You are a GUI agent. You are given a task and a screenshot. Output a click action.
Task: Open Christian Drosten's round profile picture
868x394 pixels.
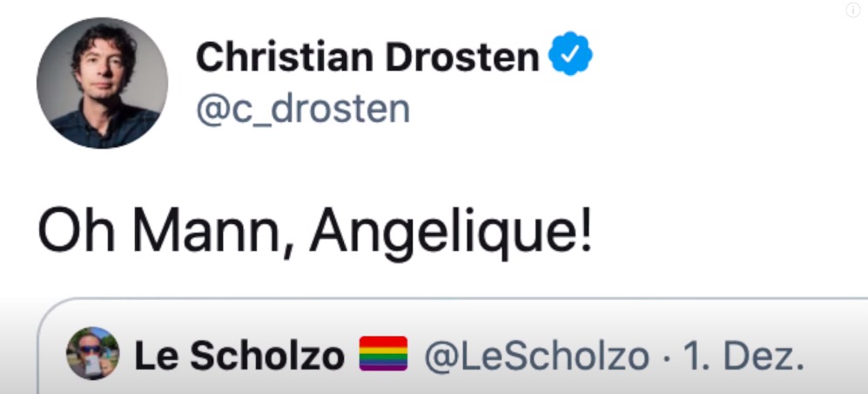click(x=103, y=83)
